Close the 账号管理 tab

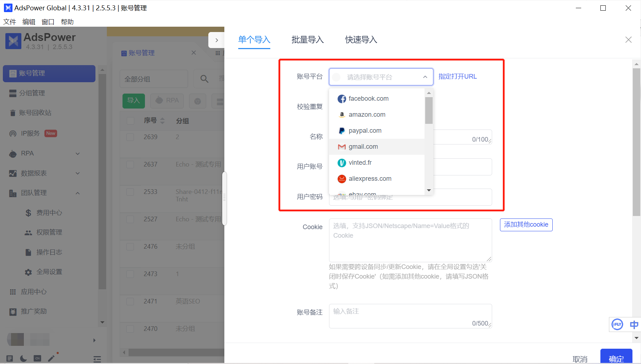[194, 53]
